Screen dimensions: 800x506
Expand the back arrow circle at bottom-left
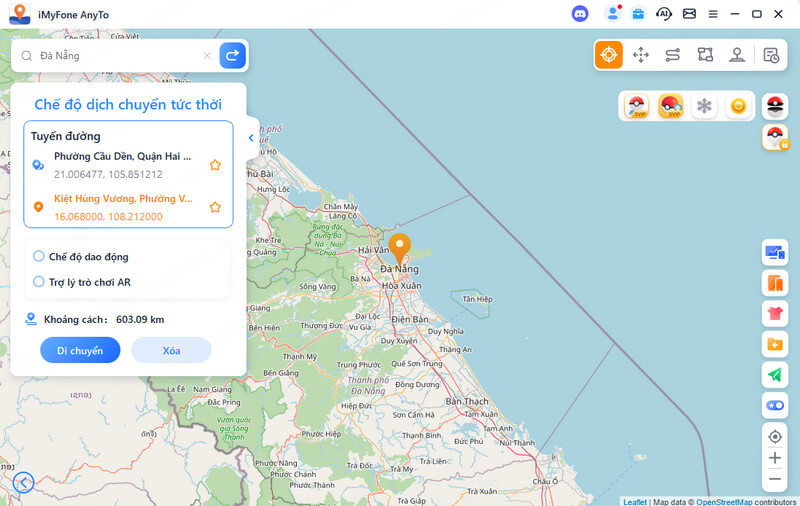click(23, 483)
